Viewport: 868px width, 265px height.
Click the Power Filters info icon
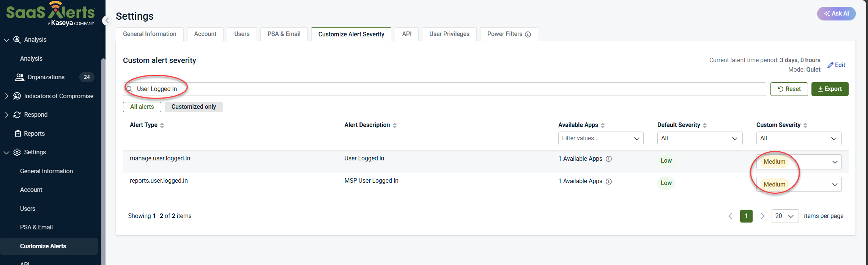coord(528,34)
